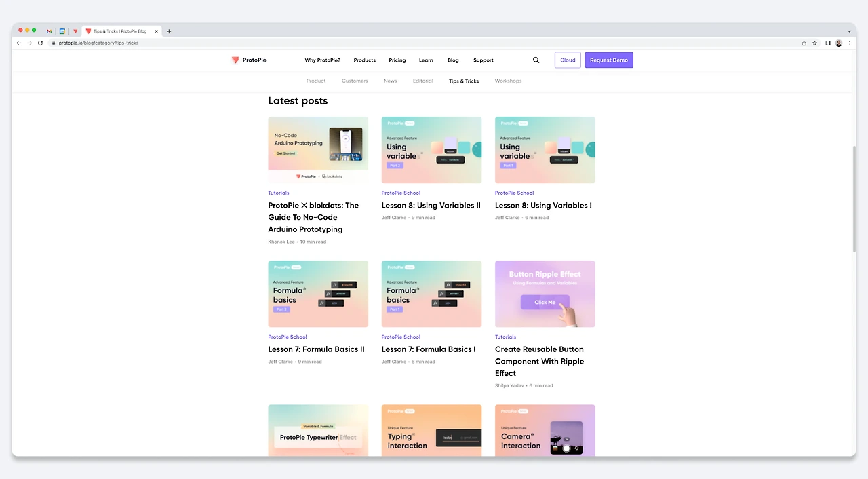
Task: Open the Learn menu
Action: [x=426, y=60]
